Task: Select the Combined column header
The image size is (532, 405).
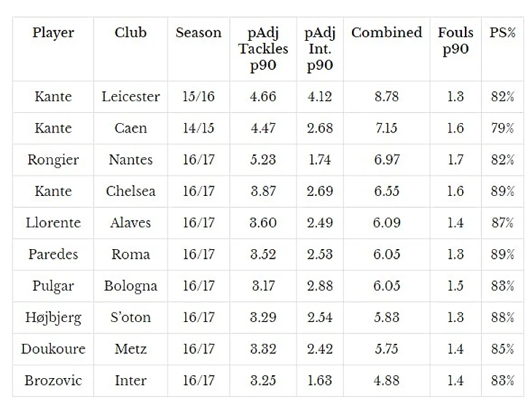Action: click(386, 34)
